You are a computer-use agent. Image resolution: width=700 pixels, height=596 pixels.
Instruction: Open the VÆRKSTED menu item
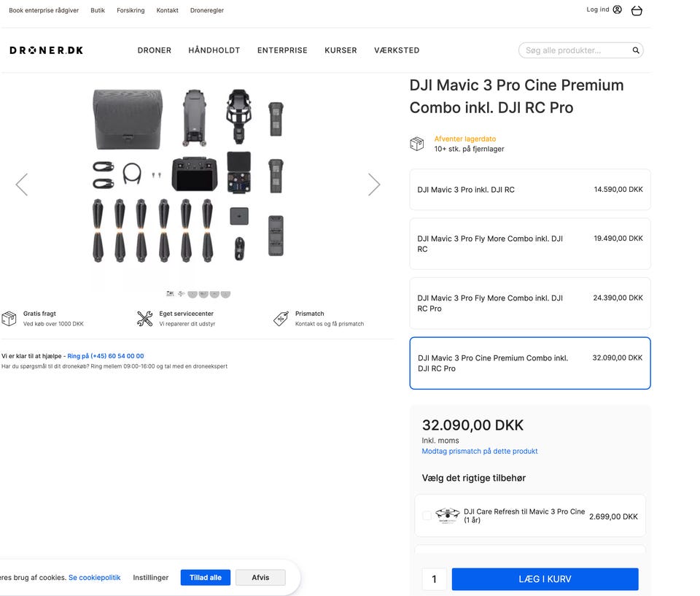coord(397,50)
